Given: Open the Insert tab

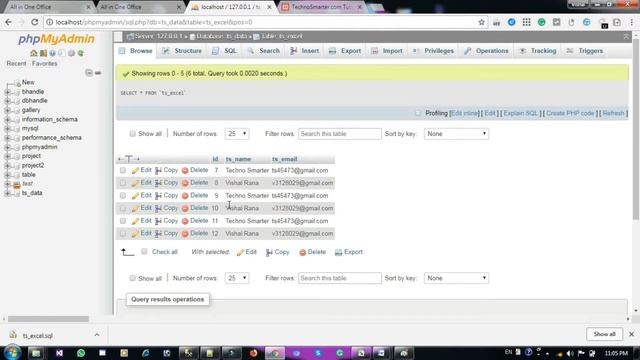Looking at the screenshot, I should click(305, 51).
